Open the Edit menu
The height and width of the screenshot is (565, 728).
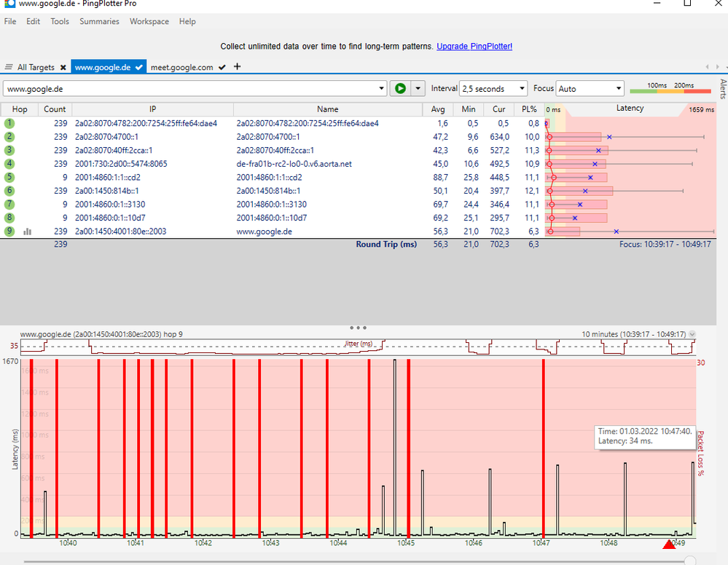[x=33, y=21]
